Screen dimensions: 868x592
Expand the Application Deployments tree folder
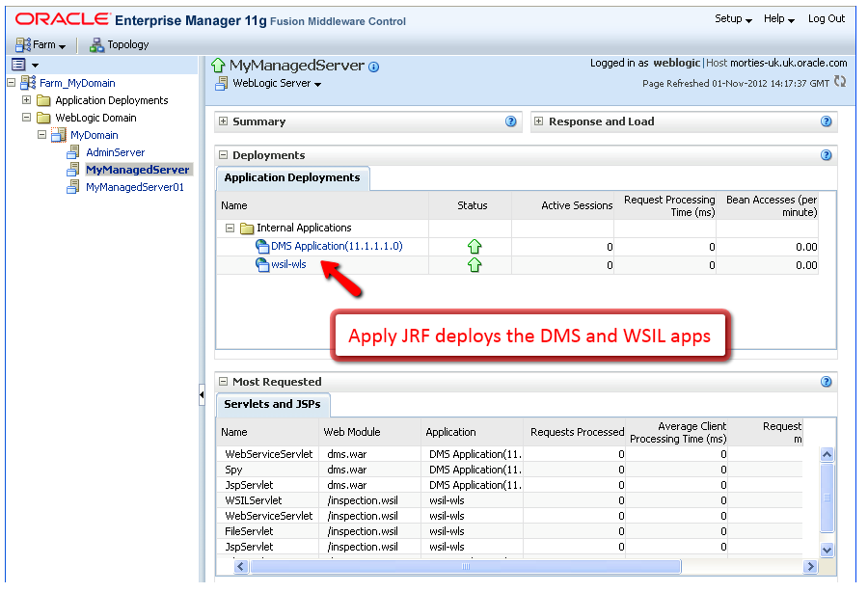(x=26, y=100)
